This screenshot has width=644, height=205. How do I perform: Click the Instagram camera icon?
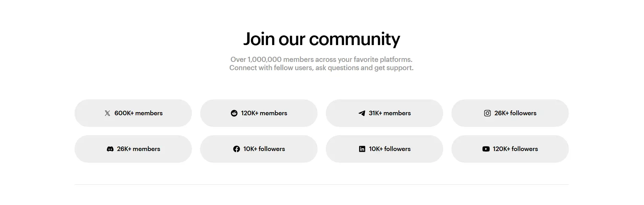[487, 113]
